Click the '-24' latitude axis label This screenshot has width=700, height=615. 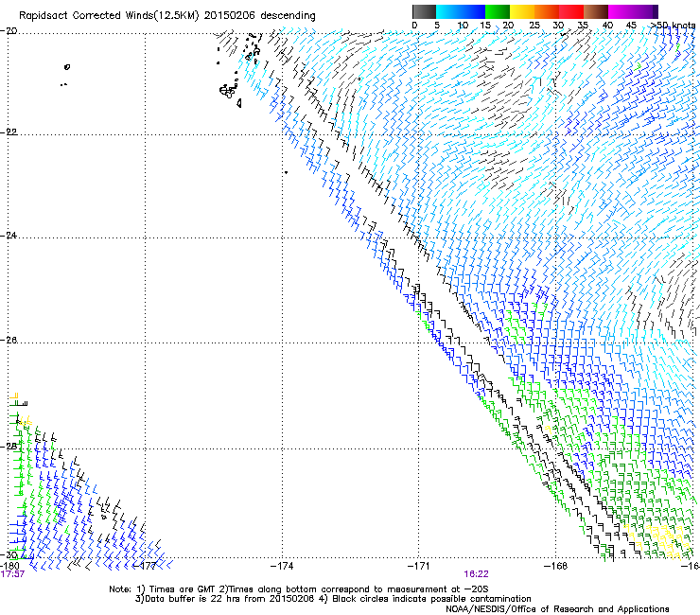(9, 236)
